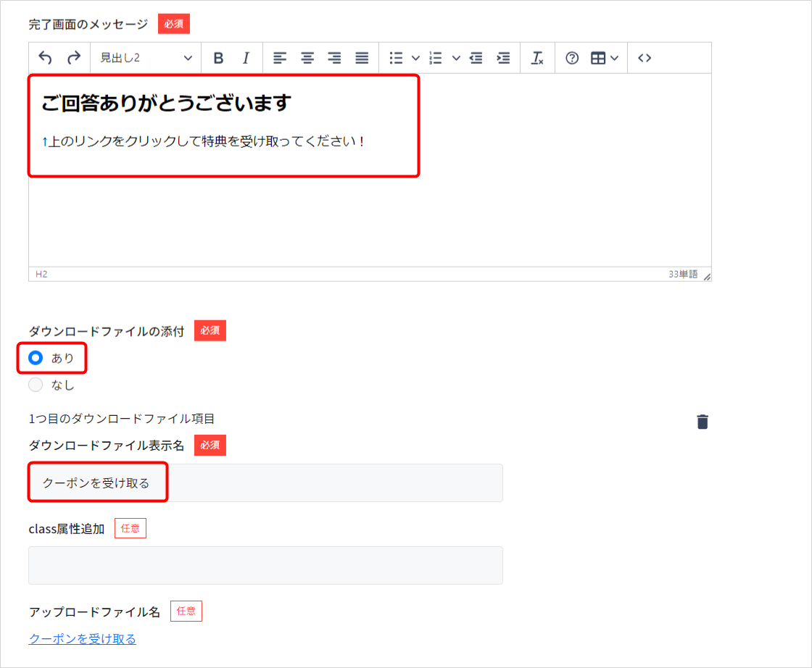This screenshot has width=812, height=668.
Task: Open the クーポンを受け取る uploaded file link
Action: (x=82, y=638)
